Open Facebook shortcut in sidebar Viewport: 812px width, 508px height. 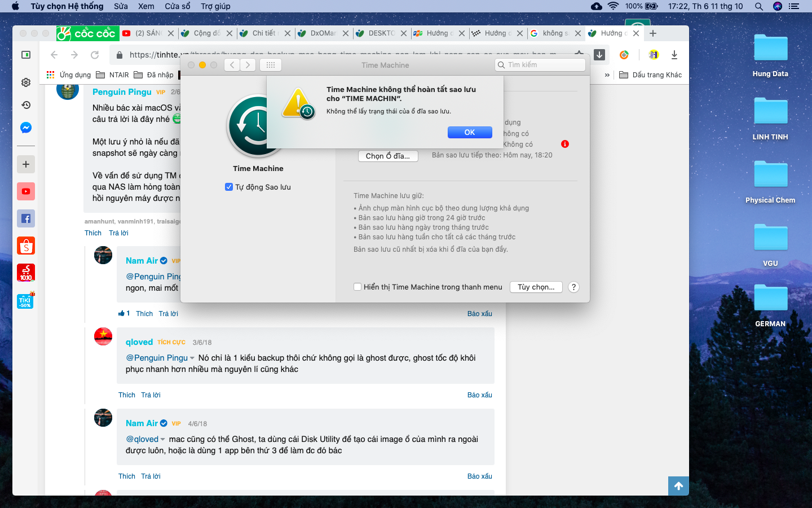click(x=26, y=218)
